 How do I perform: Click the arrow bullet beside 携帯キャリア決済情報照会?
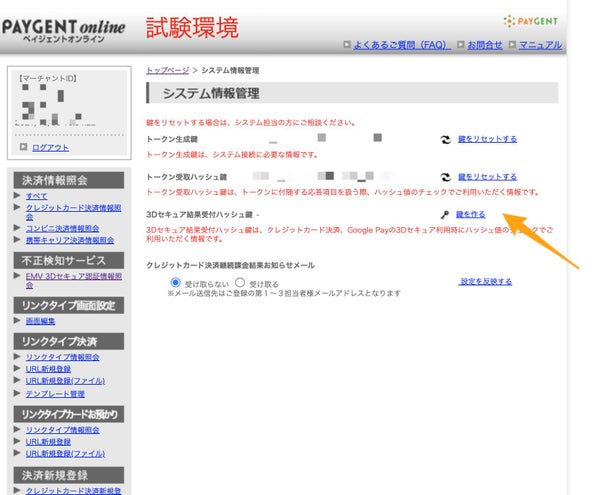tap(17, 239)
